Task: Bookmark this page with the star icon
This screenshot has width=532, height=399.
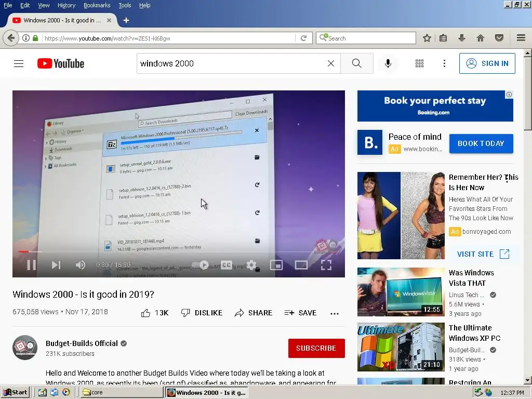Action: [x=427, y=38]
